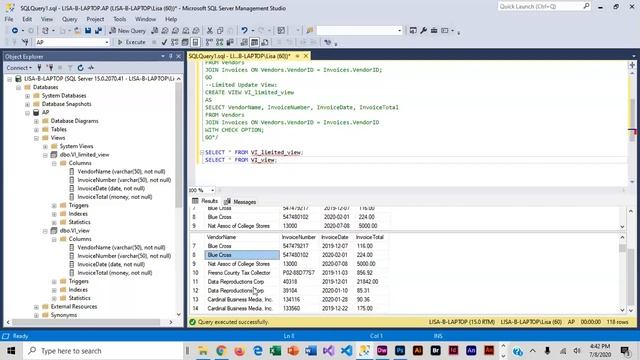This screenshot has width=640, height=360.
Task: Click the highlighted Blue Cross cell in row 8
Action: click(x=242, y=255)
